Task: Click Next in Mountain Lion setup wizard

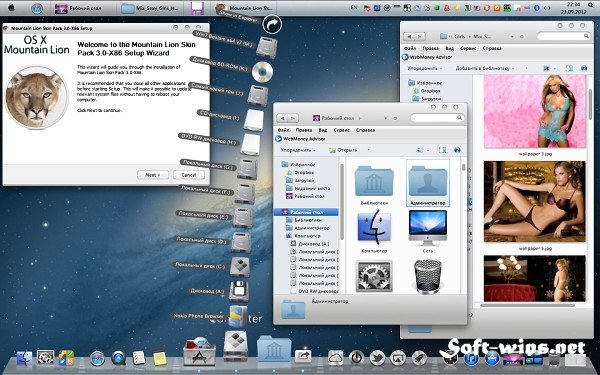Action: (x=153, y=175)
